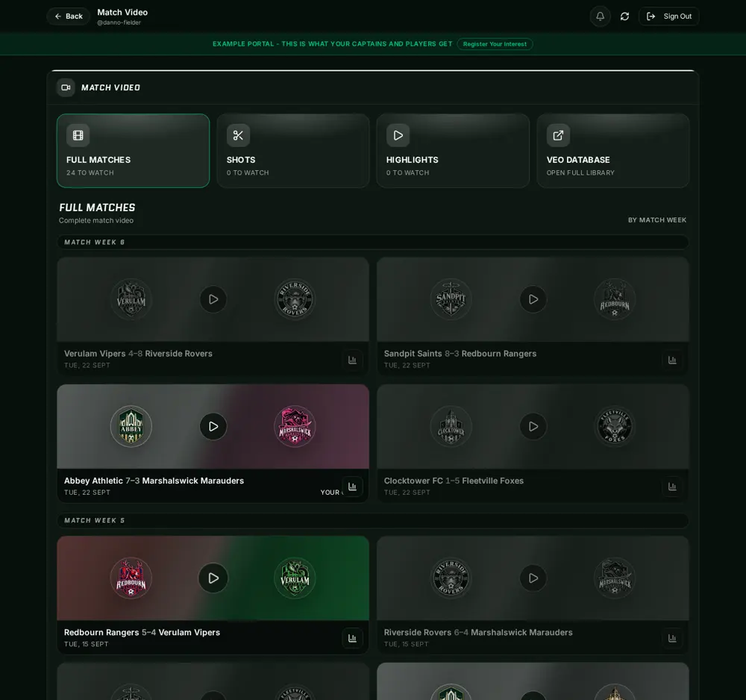Open stats icon for Clocktower FC 1–5 match
Screen dimensions: 746x700
672,487
